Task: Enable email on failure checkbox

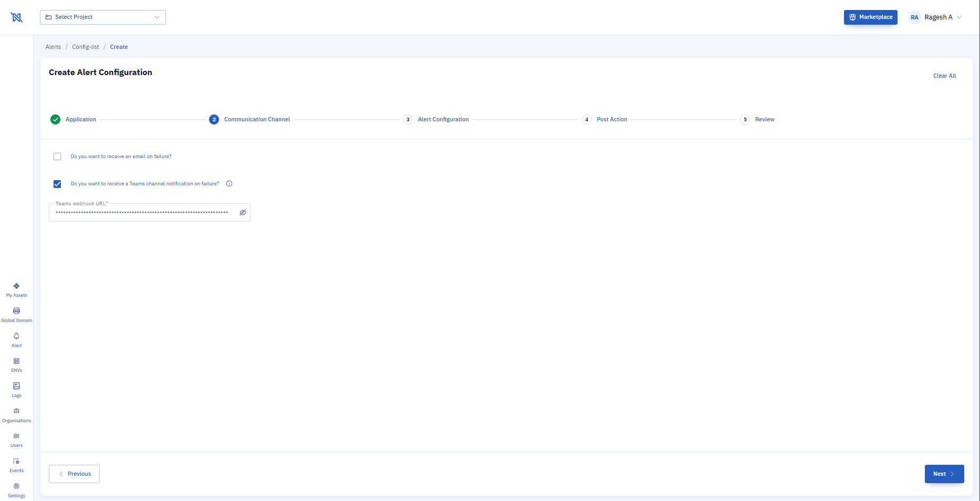Action: (57, 156)
